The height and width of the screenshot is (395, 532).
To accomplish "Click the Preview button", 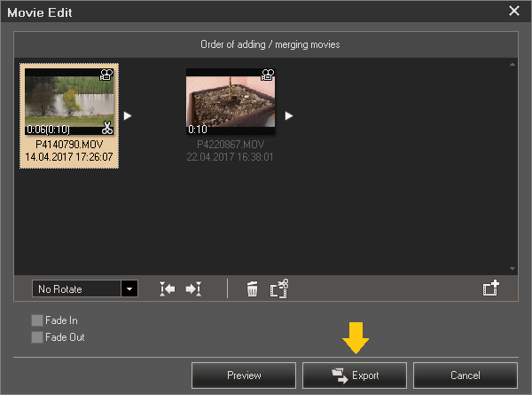I will [244, 375].
